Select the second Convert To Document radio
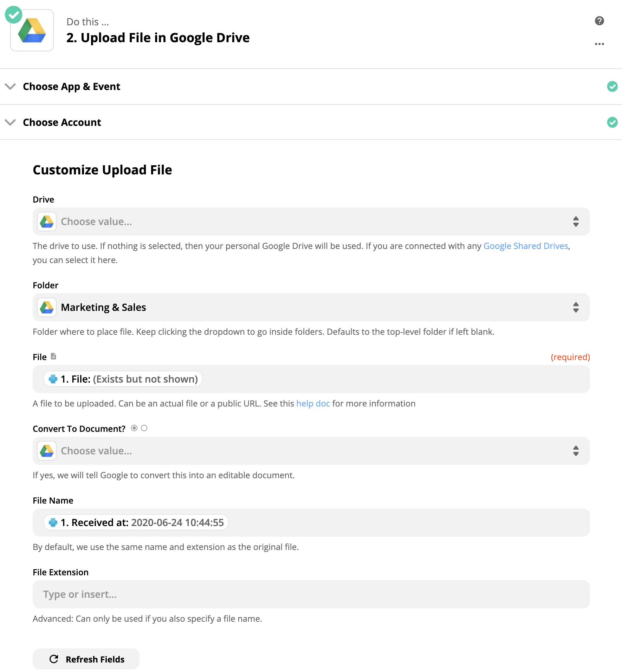The image size is (622, 672). (x=144, y=428)
